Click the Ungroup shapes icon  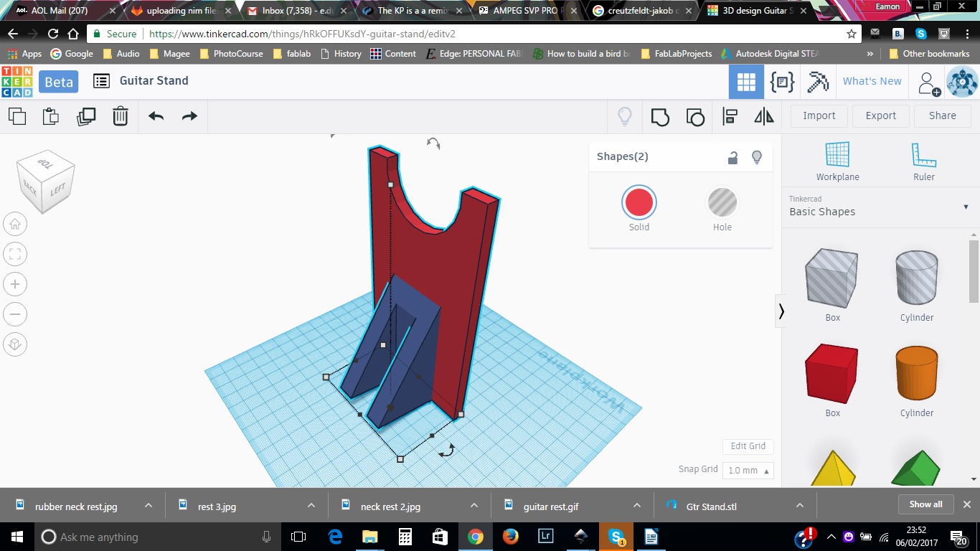coord(695,116)
